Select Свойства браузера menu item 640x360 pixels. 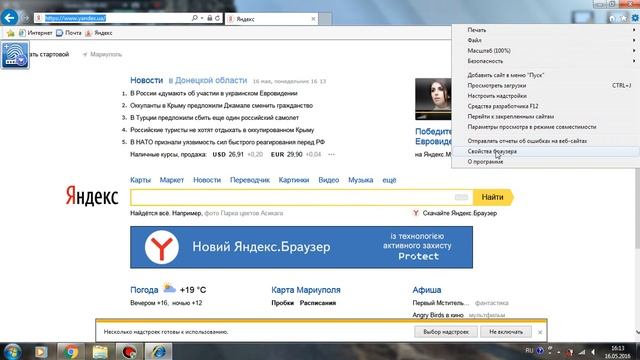546,151
